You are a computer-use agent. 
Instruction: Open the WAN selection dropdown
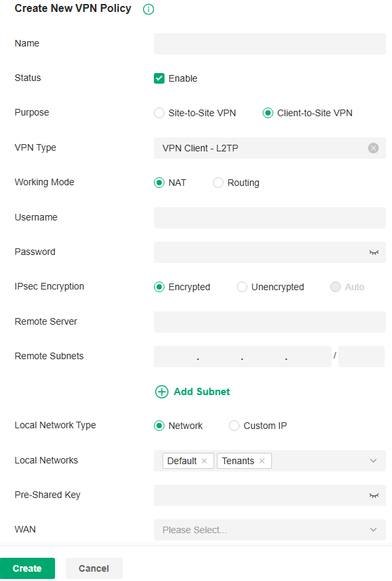pyautogui.click(x=269, y=529)
